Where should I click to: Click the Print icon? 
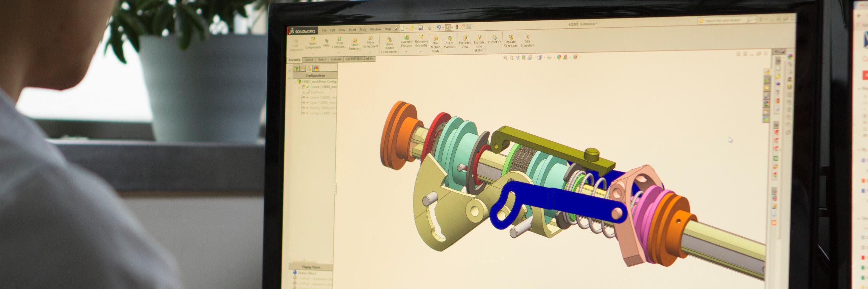click(x=429, y=28)
